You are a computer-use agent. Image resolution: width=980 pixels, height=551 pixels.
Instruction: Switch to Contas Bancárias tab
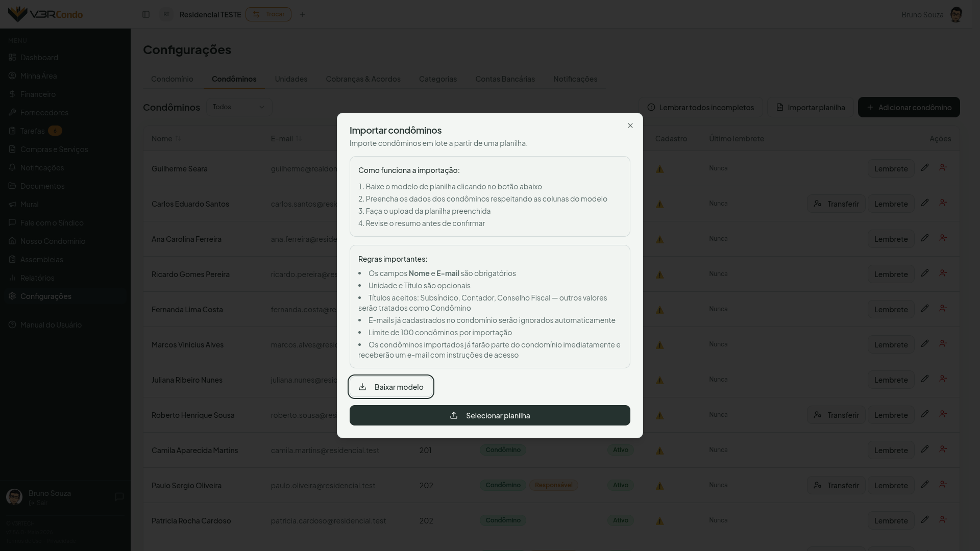(505, 79)
